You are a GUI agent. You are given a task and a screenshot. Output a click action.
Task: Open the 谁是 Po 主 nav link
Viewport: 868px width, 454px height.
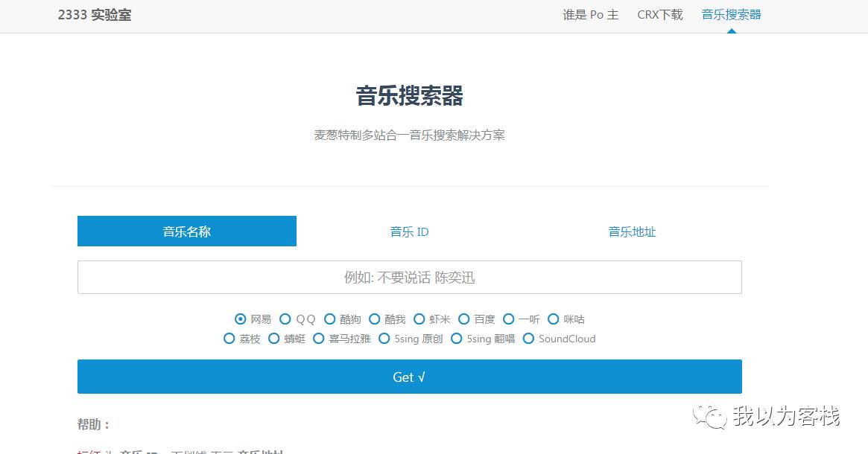pos(591,15)
